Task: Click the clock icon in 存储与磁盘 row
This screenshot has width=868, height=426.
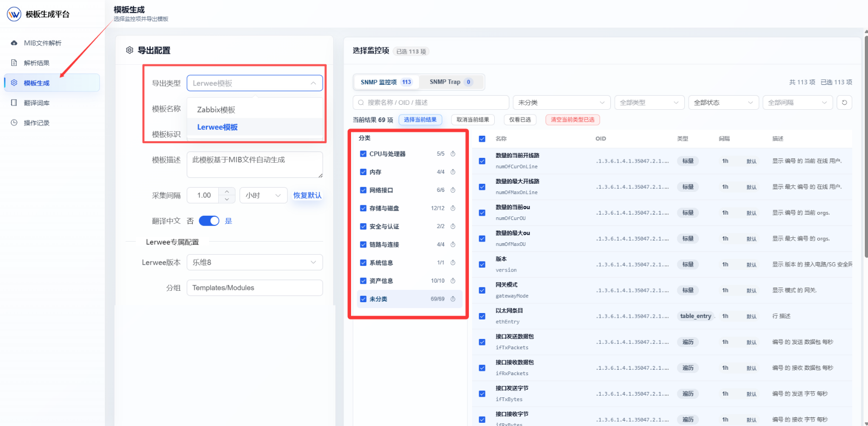Action: pyautogui.click(x=453, y=208)
